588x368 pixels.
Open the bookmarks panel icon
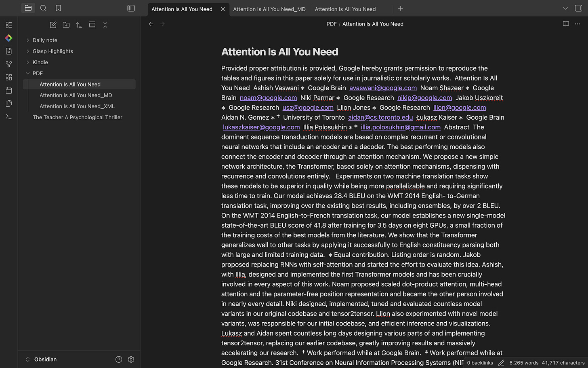point(58,8)
